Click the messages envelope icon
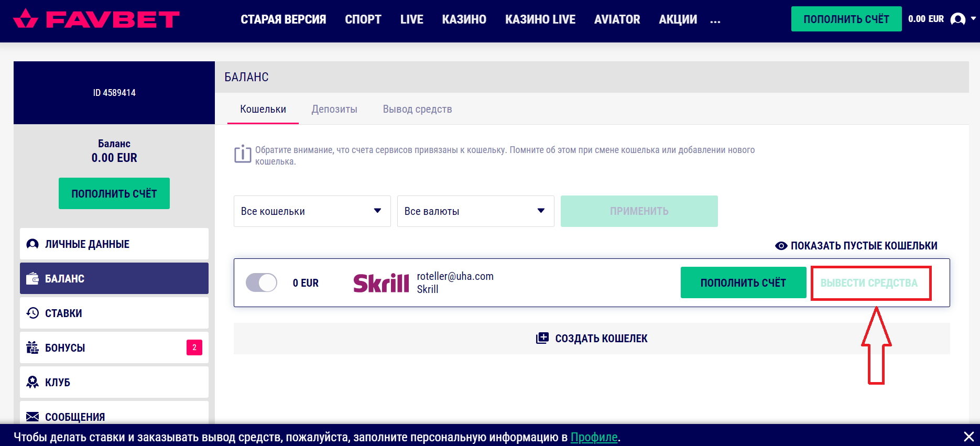 coord(32,417)
